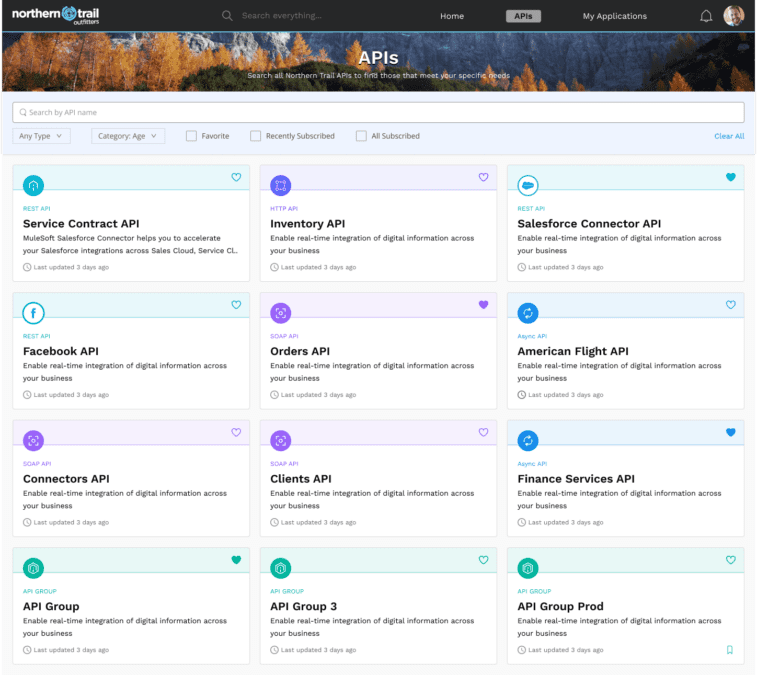This screenshot has height=675, width=757.
Task: Click the magnifier icon in top search bar
Action: (x=227, y=16)
